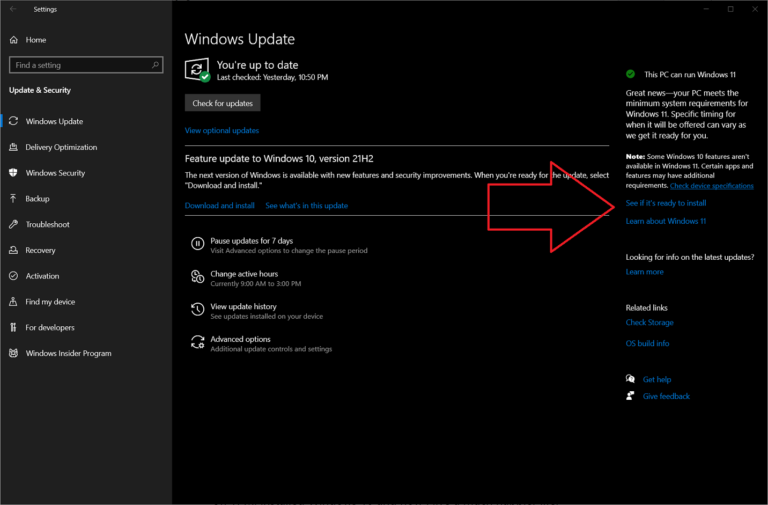Click the Recovery icon
The height and width of the screenshot is (505, 768).
pos(14,250)
